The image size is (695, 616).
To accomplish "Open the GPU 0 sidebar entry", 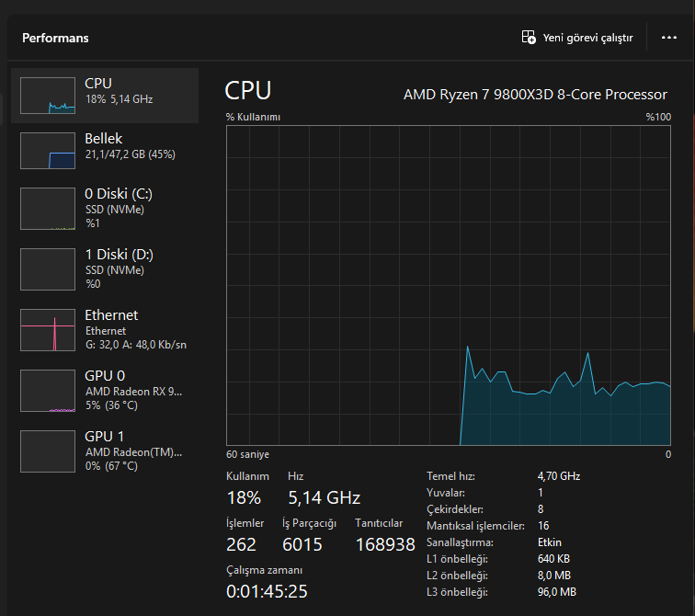I will [105, 391].
